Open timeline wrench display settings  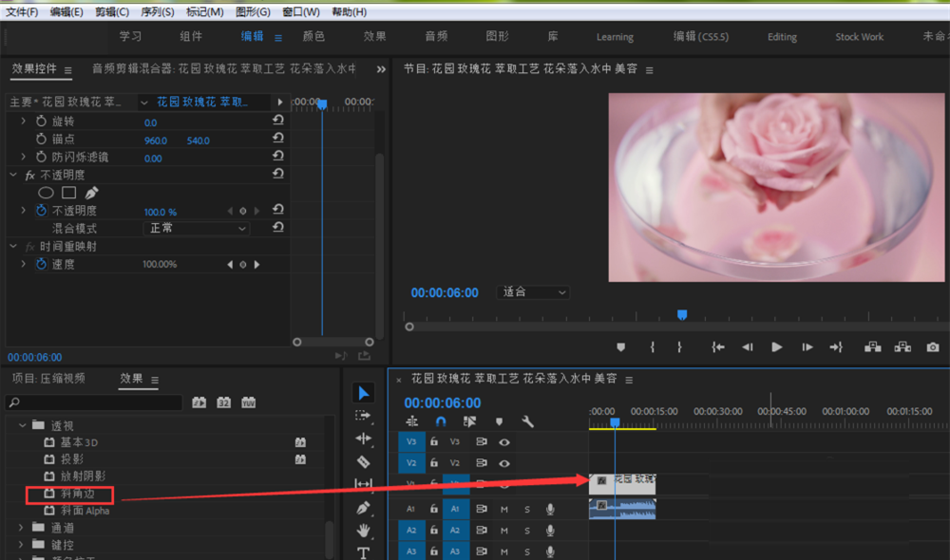pyautogui.click(x=527, y=421)
